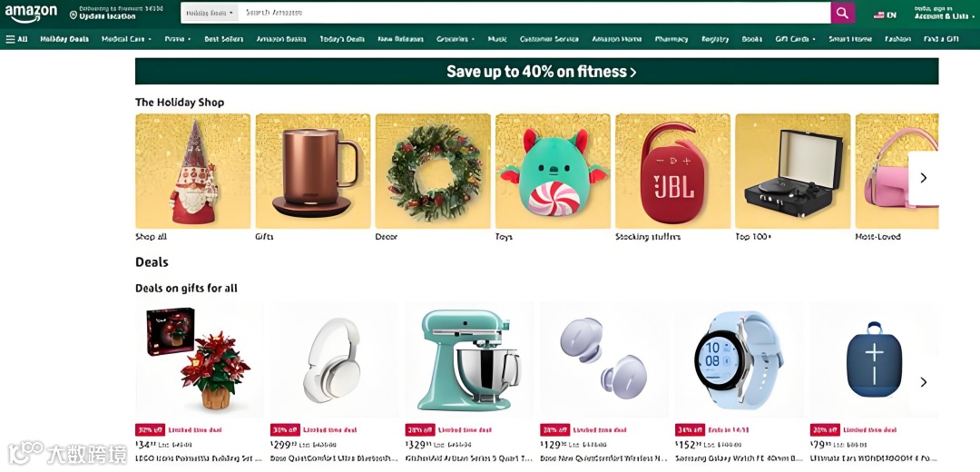Image resolution: width=980 pixels, height=472 pixels.
Task: Open the search category dropdown
Action: (x=210, y=13)
